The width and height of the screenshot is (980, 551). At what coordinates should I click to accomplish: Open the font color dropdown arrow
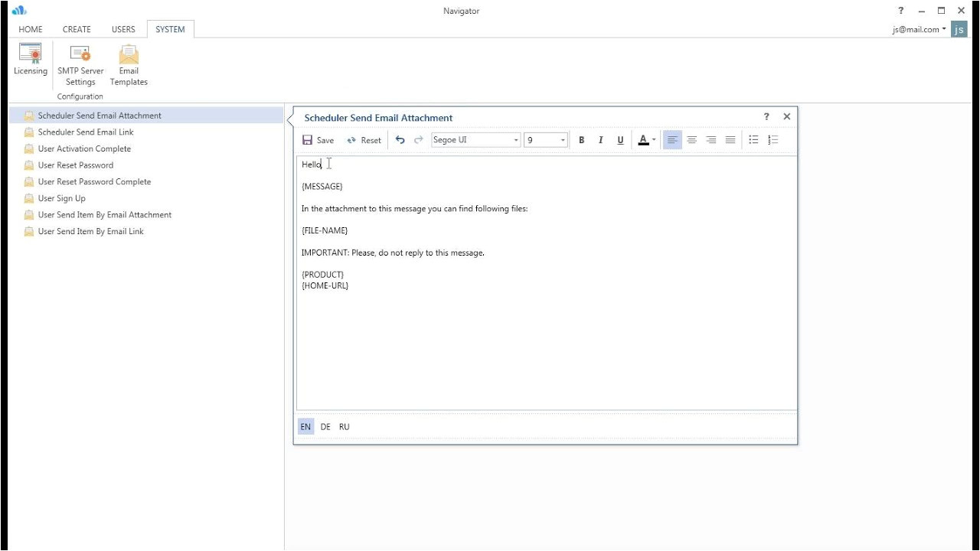click(654, 140)
